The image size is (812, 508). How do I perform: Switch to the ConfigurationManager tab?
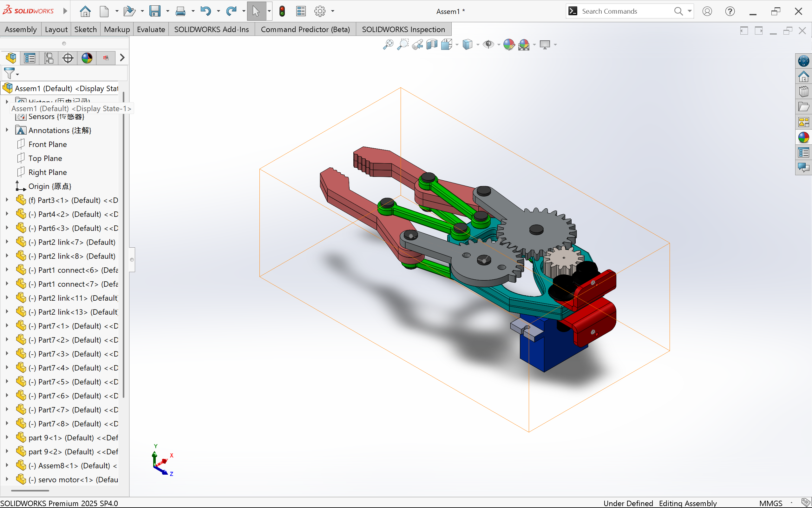coord(49,58)
